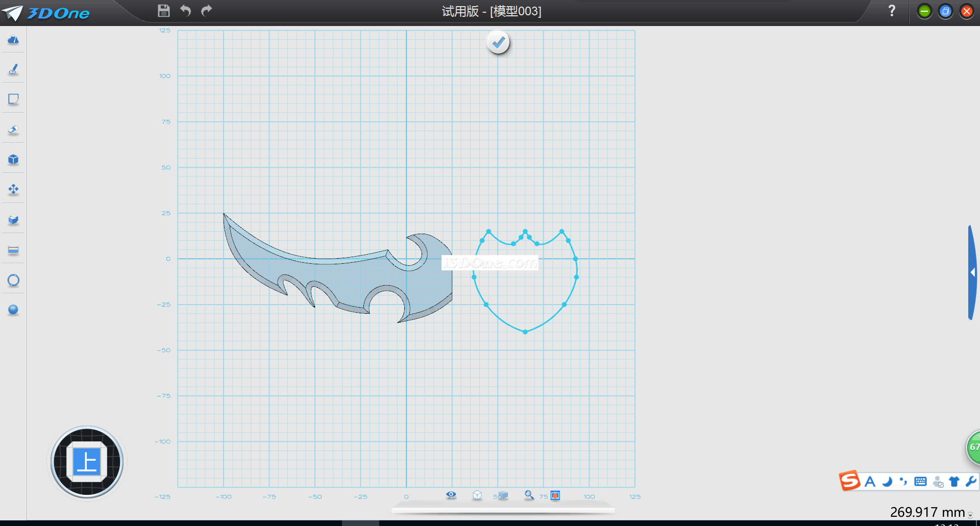This screenshot has width=980, height=526.
Task: Undo the last action
Action: 185,11
